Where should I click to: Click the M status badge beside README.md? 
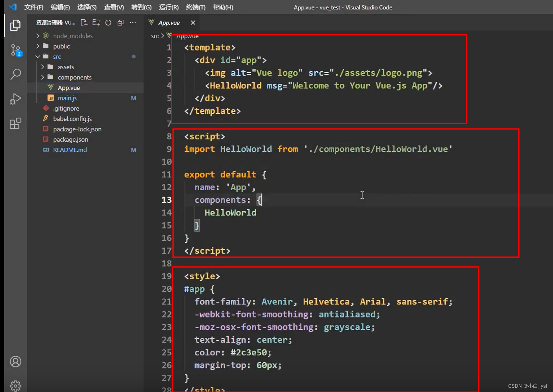pos(133,150)
